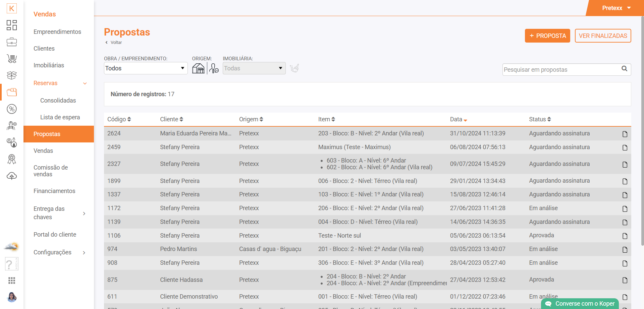
Task: Open the cloud upload icon in sidebar
Action: (x=12, y=176)
